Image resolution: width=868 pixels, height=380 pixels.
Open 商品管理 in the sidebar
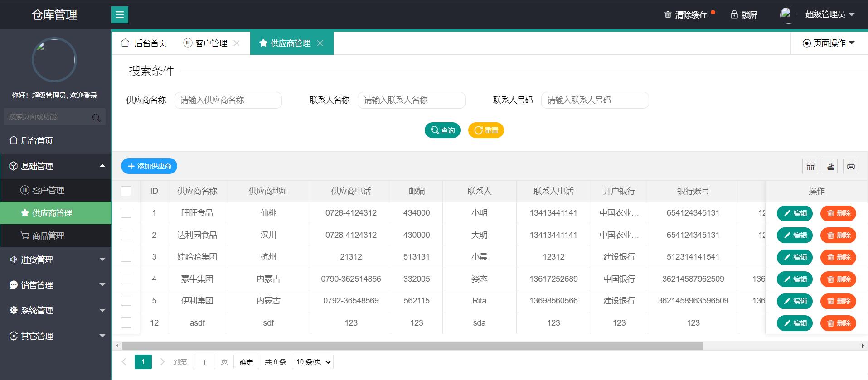coord(55,236)
